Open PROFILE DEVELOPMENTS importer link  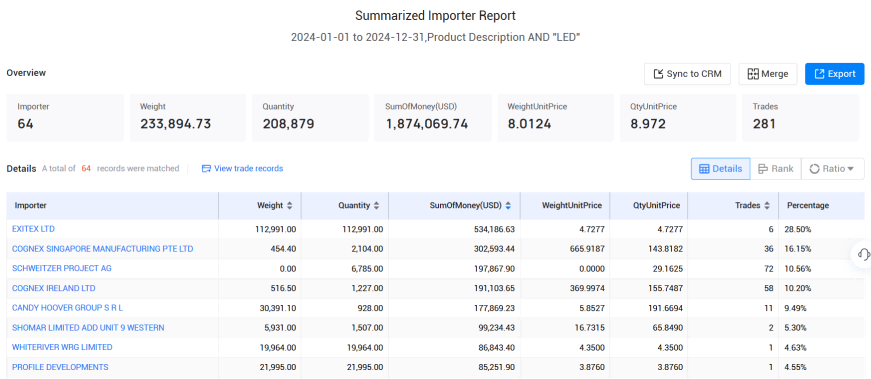[60, 367]
